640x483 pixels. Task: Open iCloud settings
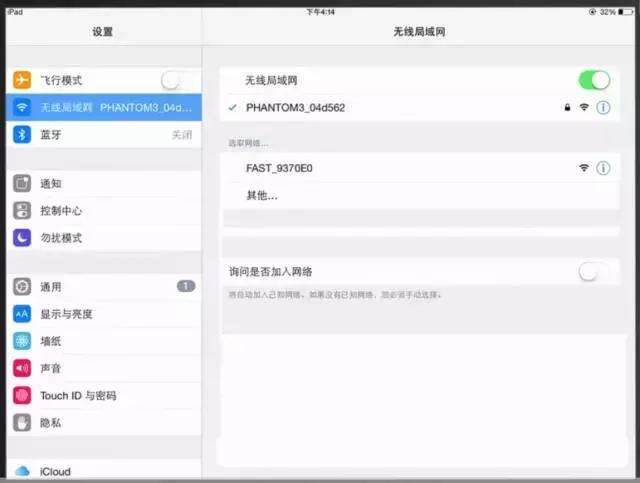coord(100,471)
